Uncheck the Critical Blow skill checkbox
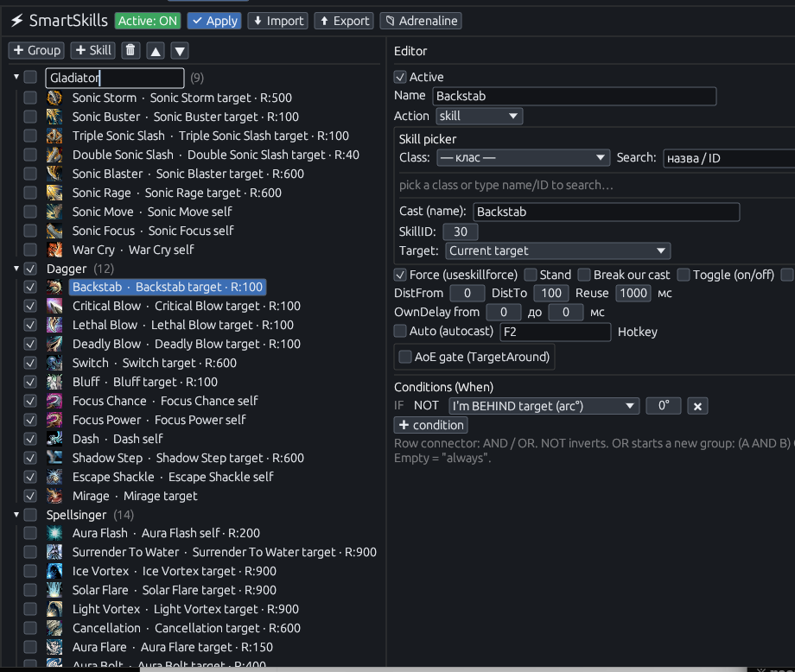The width and height of the screenshot is (795, 672). coord(30,306)
